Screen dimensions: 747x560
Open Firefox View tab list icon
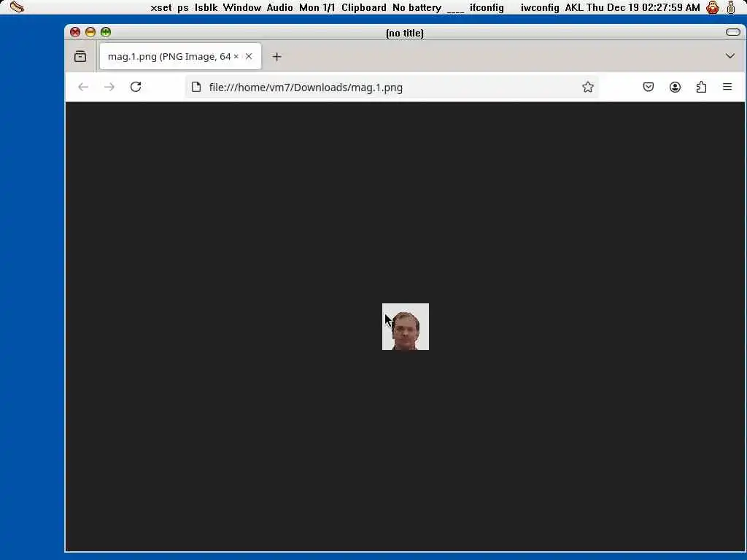tap(80, 57)
